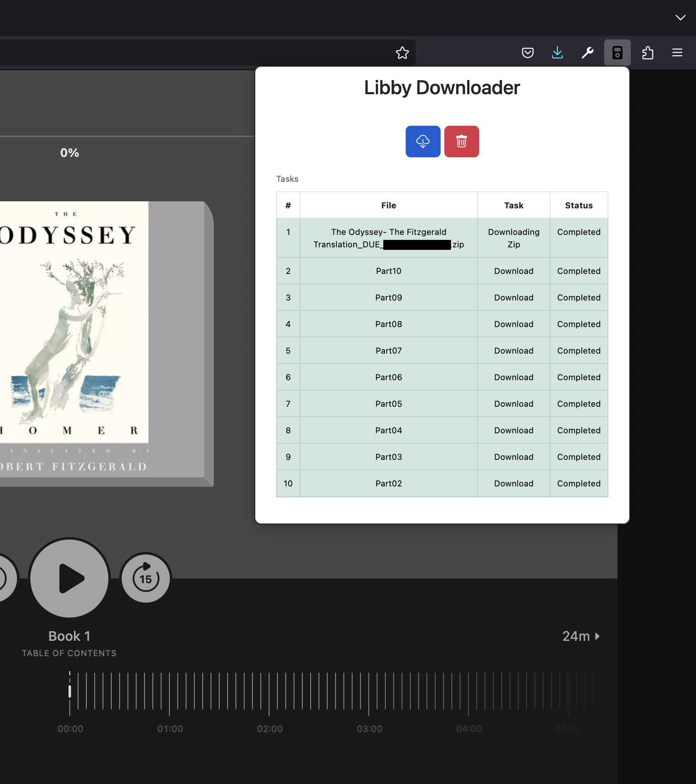Click the 00:00 timeline start label

pos(70,729)
